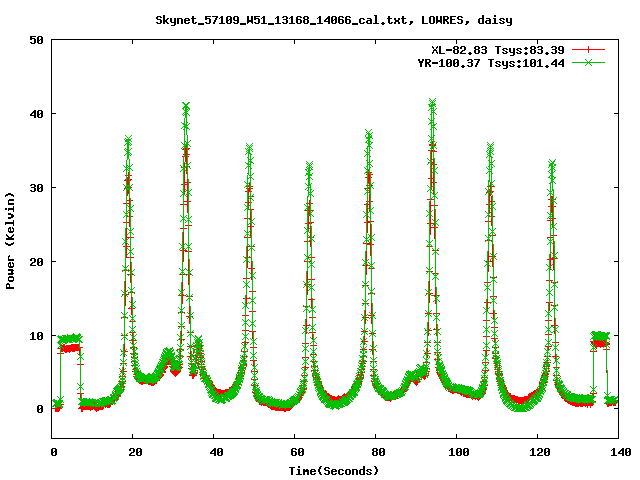Click the x-axis tick label '40'
This screenshot has height=480, width=640.
coord(216,452)
